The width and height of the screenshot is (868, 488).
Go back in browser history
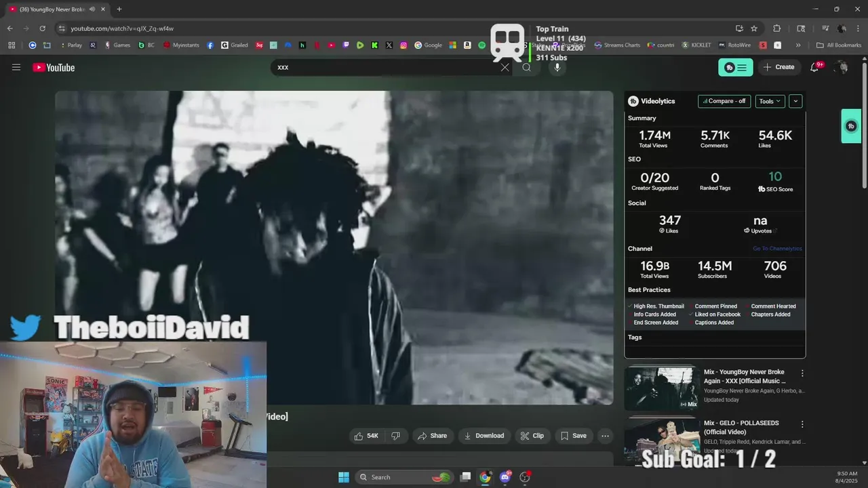pyautogui.click(x=9, y=28)
